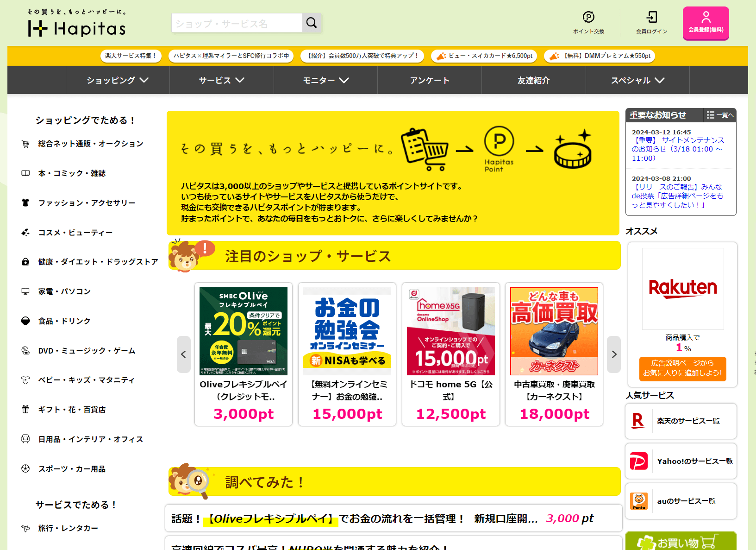This screenshot has width=756, height=550.
Task: Click the Rakuten R icon in 人気サービス
Action: 638,421
